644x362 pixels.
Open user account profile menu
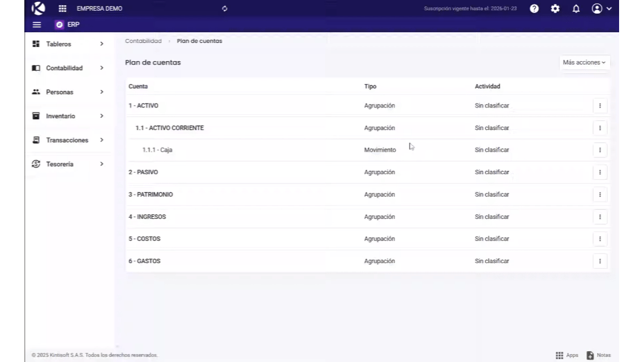pyautogui.click(x=601, y=8)
